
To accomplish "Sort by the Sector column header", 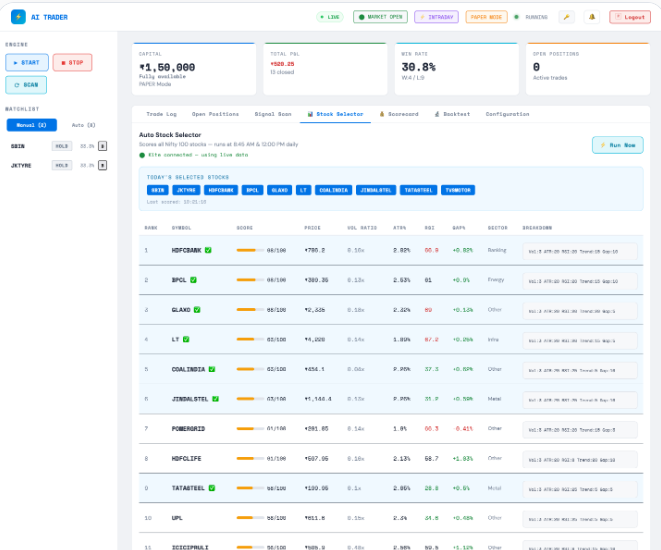I will pos(497,228).
